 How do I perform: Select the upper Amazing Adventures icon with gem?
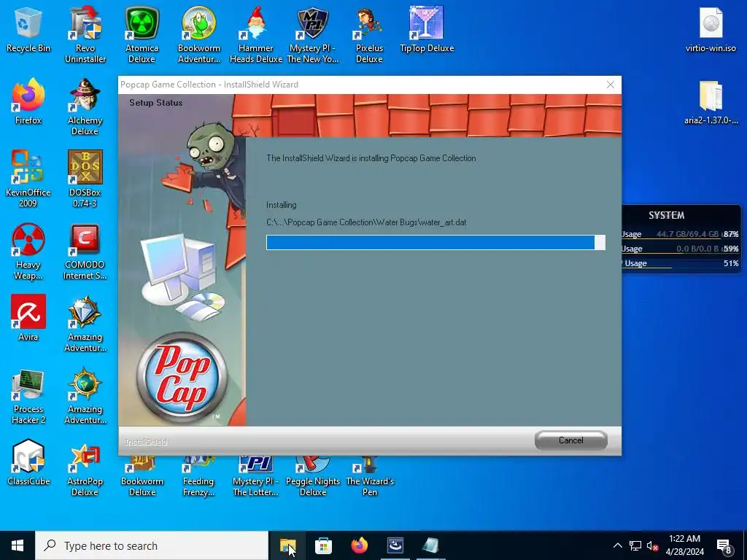(85, 324)
